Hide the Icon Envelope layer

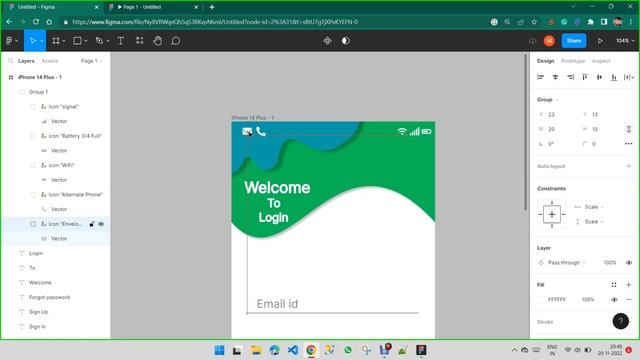pos(101,224)
